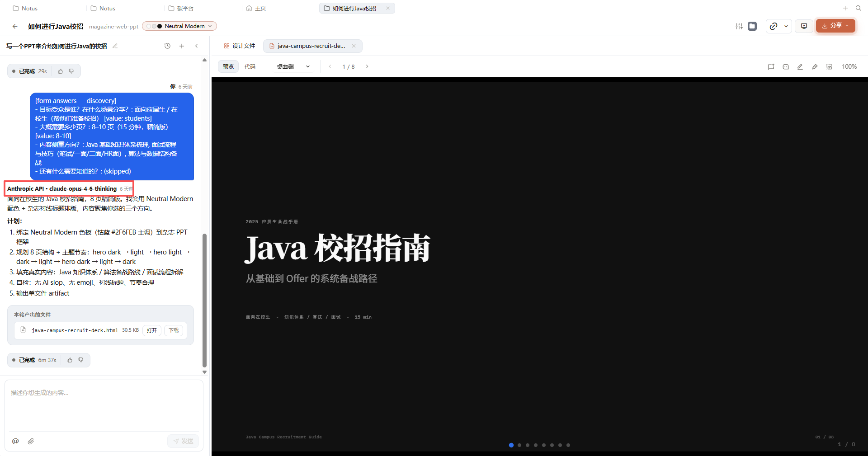Image resolution: width=868 pixels, height=456 pixels.
Task: Open the browser search magnifier icon
Action: [x=858, y=8]
